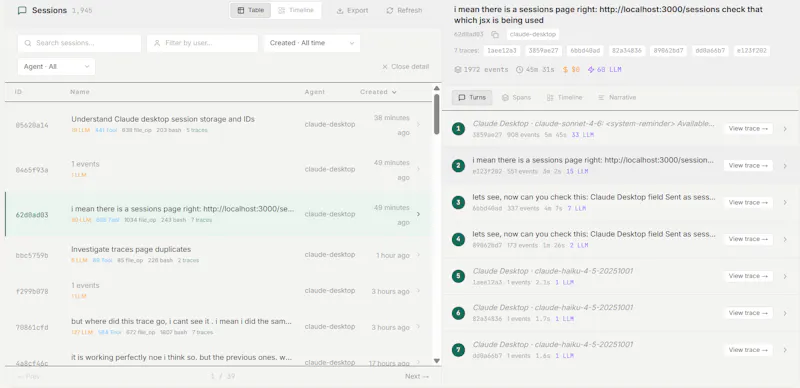This screenshot has width=800, height=388.
Task: Open session Understand Claude desktop session storage
Action: pos(163,119)
